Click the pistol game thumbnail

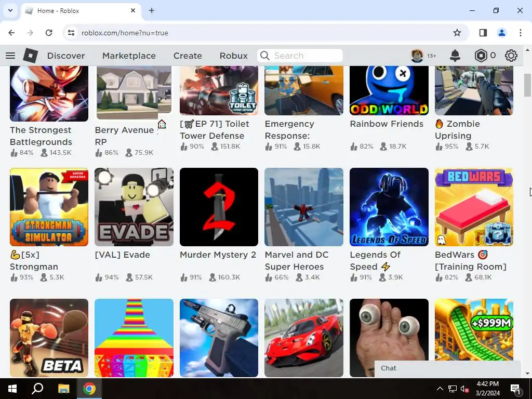point(219,338)
